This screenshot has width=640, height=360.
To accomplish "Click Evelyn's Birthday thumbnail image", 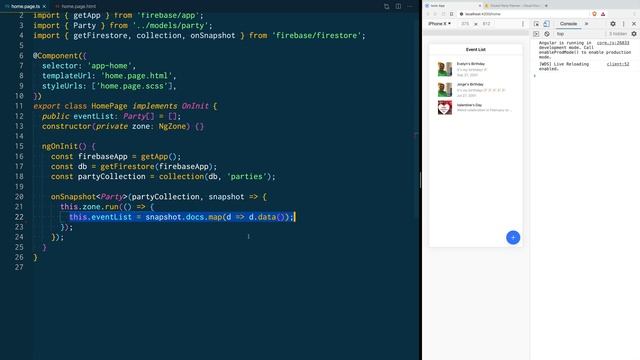I will point(445,69).
